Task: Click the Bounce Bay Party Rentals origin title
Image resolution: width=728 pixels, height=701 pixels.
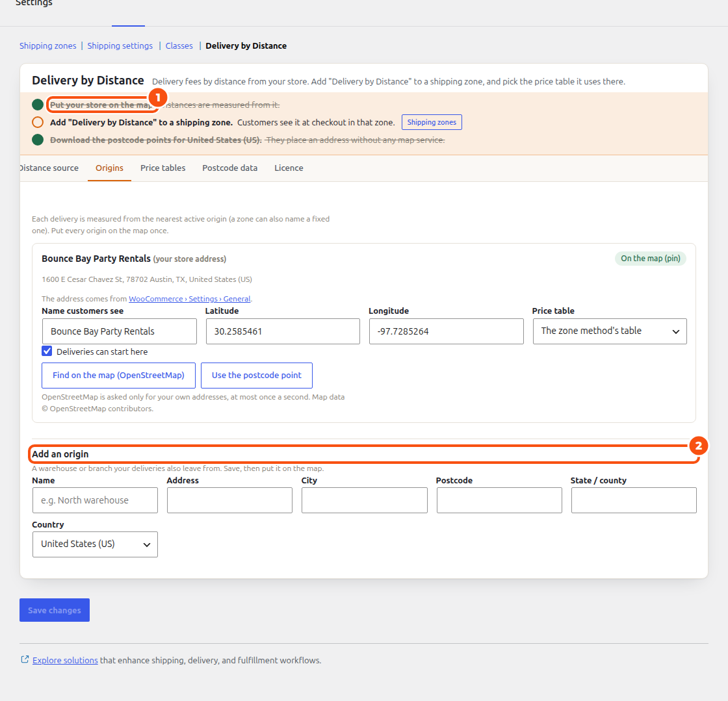Action: point(96,259)
